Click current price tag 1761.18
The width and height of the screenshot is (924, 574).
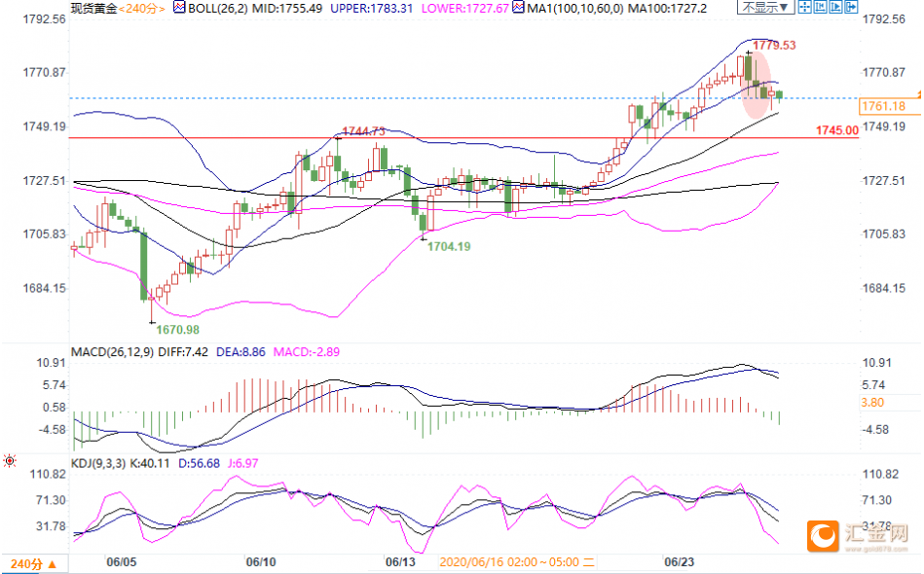point(889,106)
